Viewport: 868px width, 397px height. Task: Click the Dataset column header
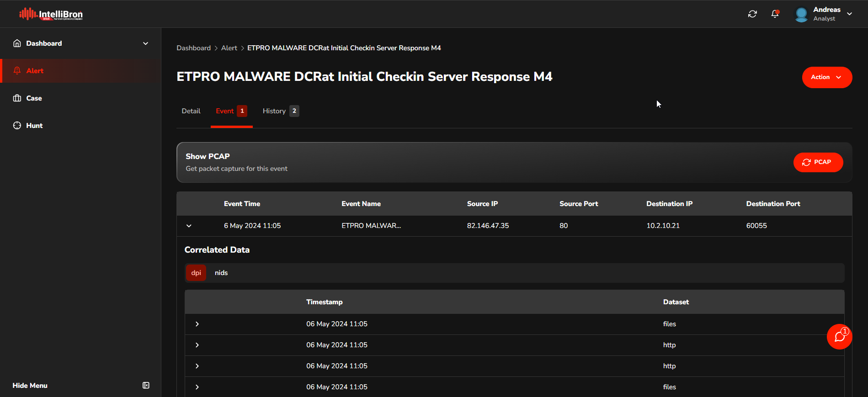[676, 302]
